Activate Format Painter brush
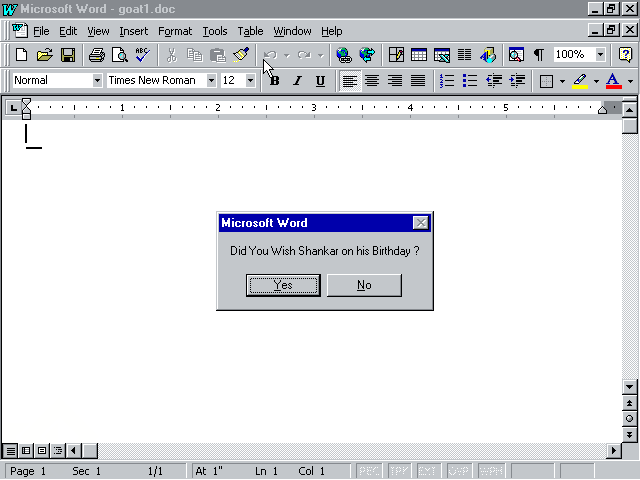The image size is (640, 480). tap(241, 55)
